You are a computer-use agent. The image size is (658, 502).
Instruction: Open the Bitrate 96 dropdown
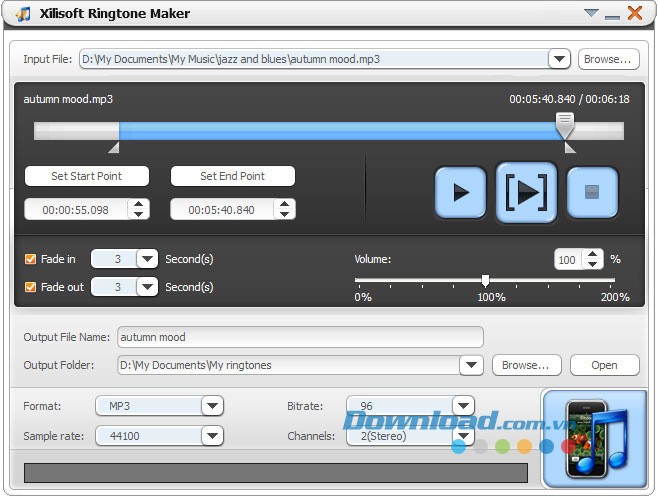pyautogui.click(x=463, y=405)
